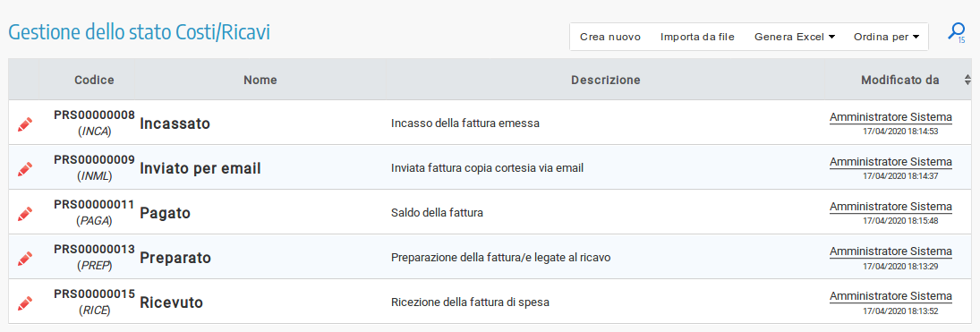Open Amministratore Sistema link in Ricevuto row
Screen dimensions: 980x332
click(891, 296)
